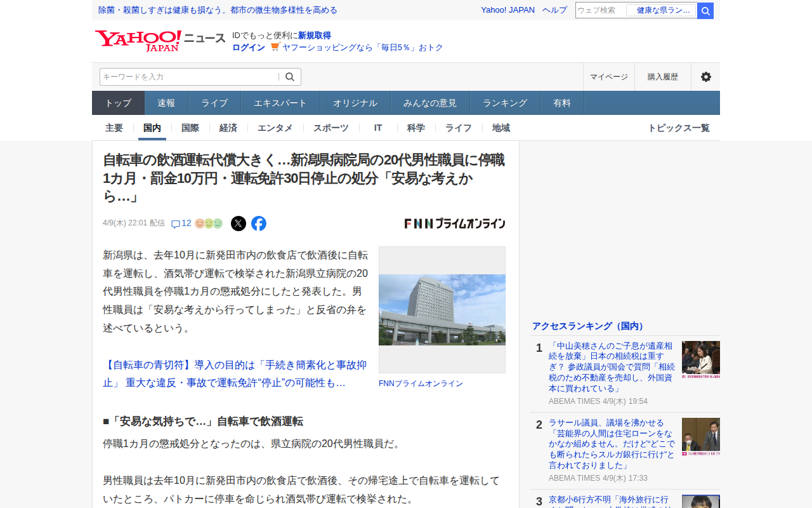Viewport: 812px width, 508px height.
Task: Select the ライブ tab
Action: point(214,103)
